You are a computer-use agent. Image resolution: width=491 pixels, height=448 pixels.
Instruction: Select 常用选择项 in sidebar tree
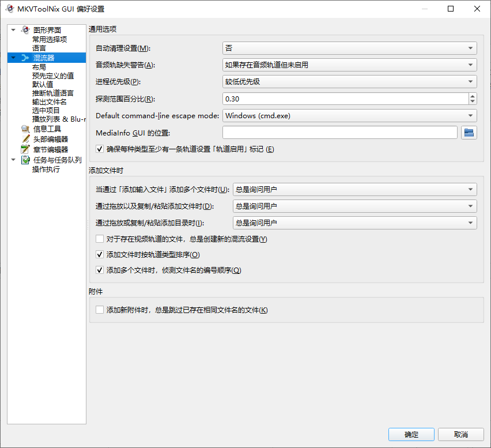pyautogui.click(x=50, y=39)
